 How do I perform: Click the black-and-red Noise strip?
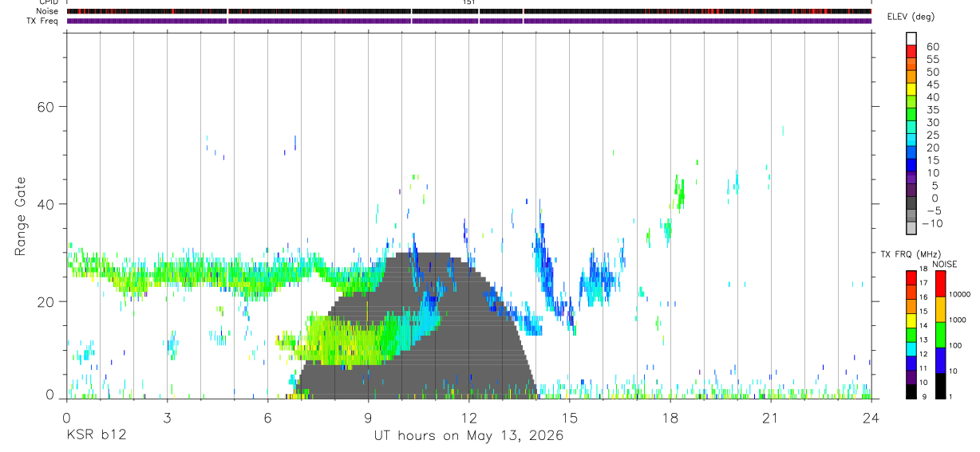coord(468,11)
